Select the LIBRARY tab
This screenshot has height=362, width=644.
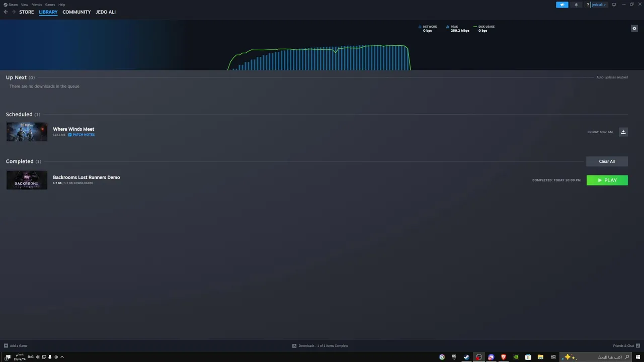48,12
